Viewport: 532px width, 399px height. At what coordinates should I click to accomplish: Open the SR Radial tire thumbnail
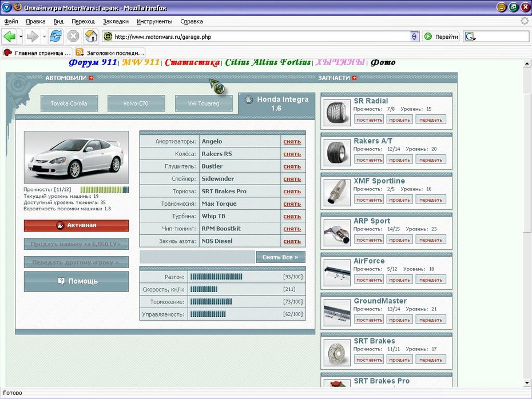click(x=337, y=113)
